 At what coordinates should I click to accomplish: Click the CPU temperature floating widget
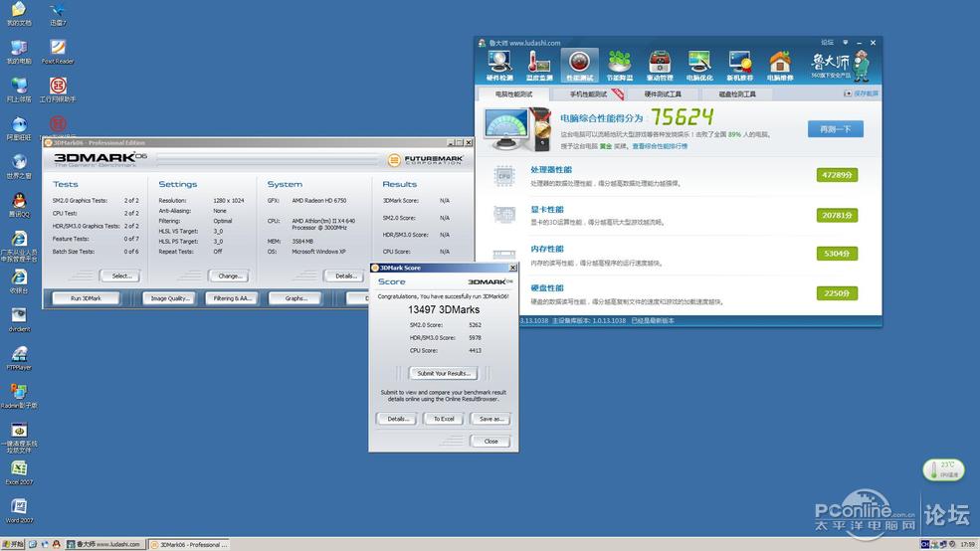pos(944,469)
